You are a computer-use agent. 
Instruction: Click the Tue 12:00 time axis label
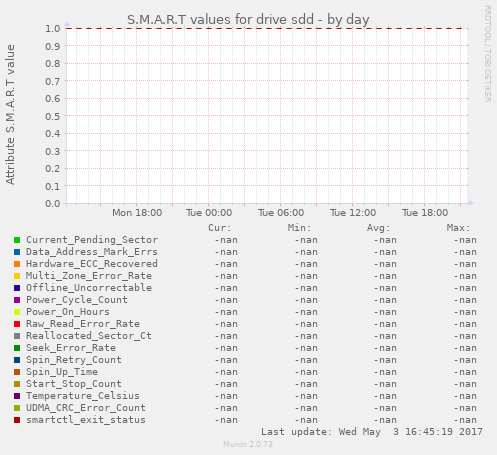[x=353, y=213]
